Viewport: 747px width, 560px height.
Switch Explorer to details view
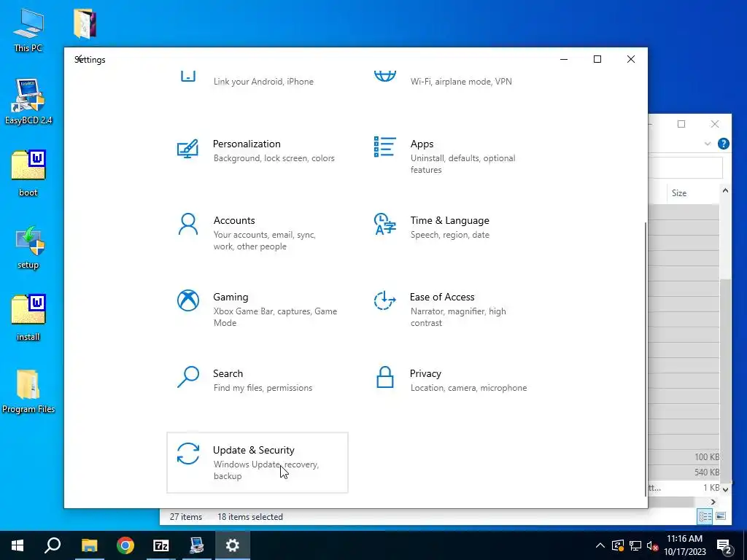pos(705,516)
